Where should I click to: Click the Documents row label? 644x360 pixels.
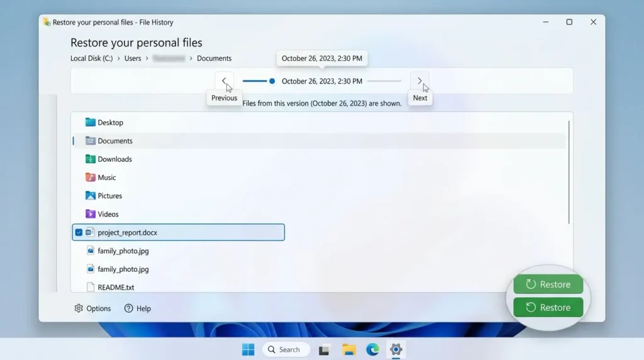[x=115, y=140]
